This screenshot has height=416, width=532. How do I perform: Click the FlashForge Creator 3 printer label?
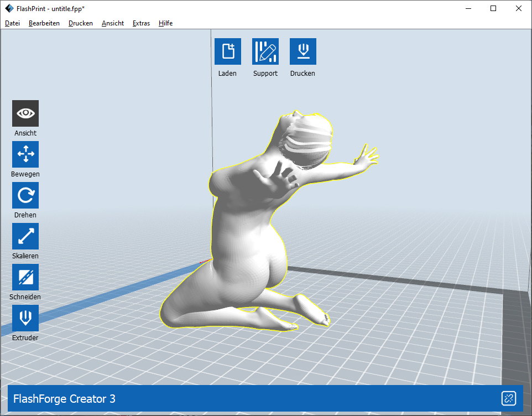point(64,399)
